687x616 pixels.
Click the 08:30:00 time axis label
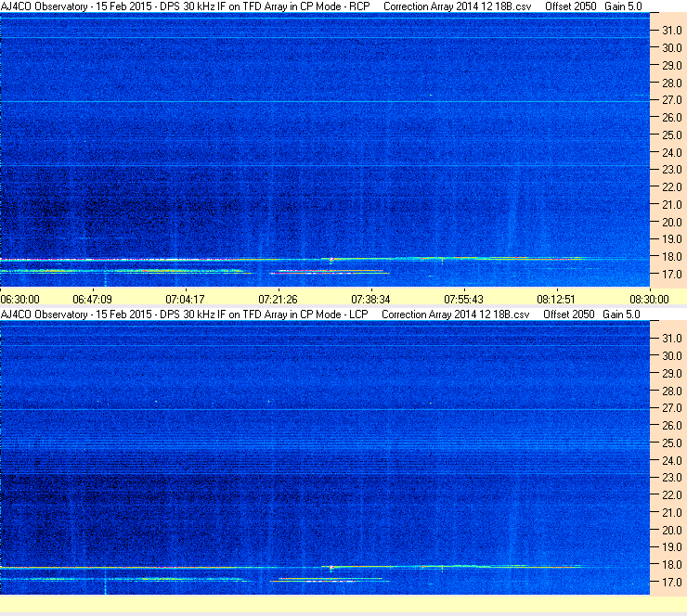(649, 300)
